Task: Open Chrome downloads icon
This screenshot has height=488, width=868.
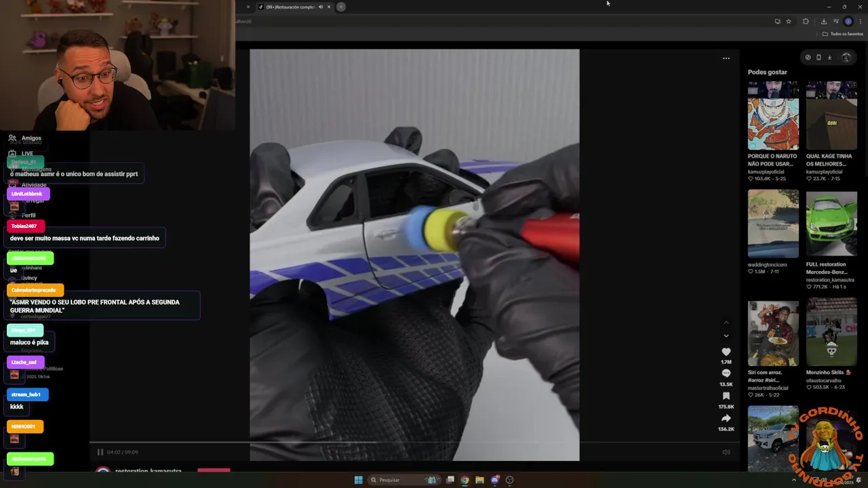Action: coord(823,21)
